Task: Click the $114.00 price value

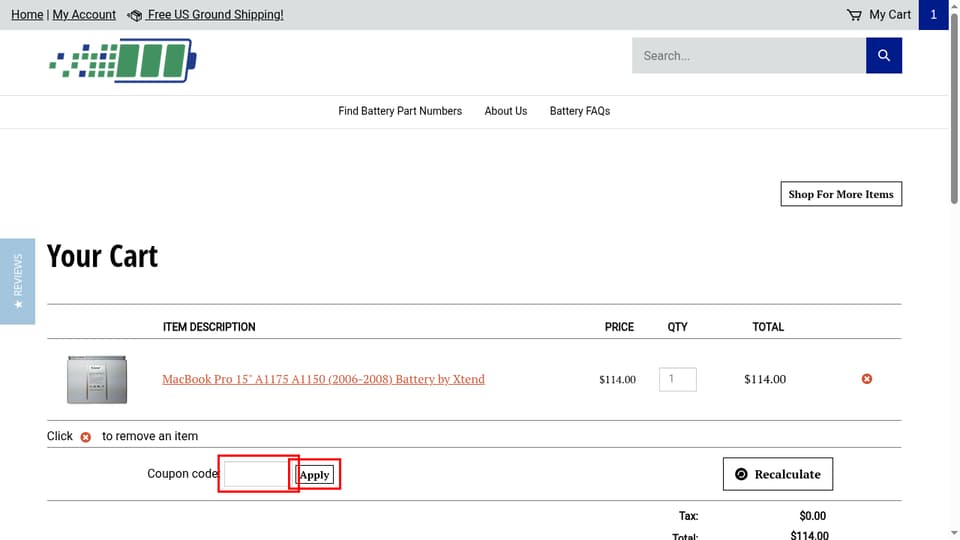Action: click(x=617, y=380)
